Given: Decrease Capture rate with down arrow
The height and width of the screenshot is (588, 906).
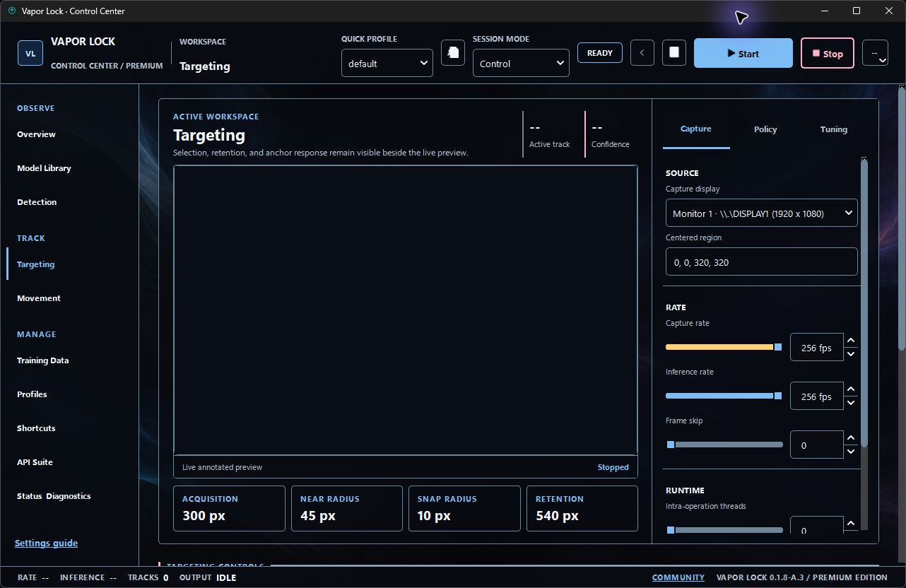Looking at the screenshot, I should coord(851,353).
